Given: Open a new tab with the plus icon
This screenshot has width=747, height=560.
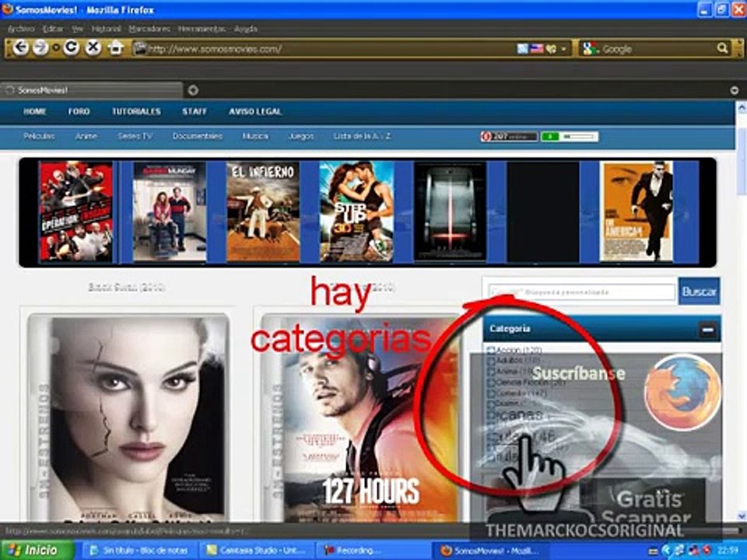Looking at the screenshot, I should click(x=193, y=90).
